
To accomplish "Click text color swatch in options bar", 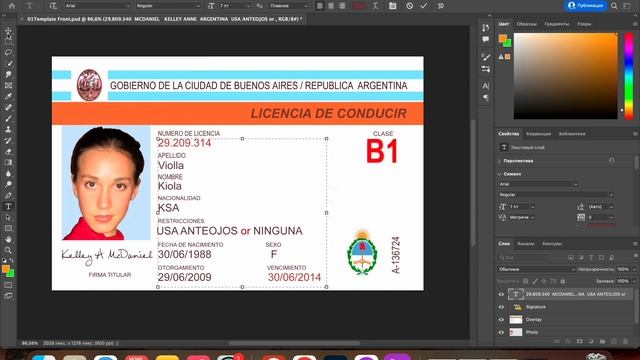I will 358,6.
